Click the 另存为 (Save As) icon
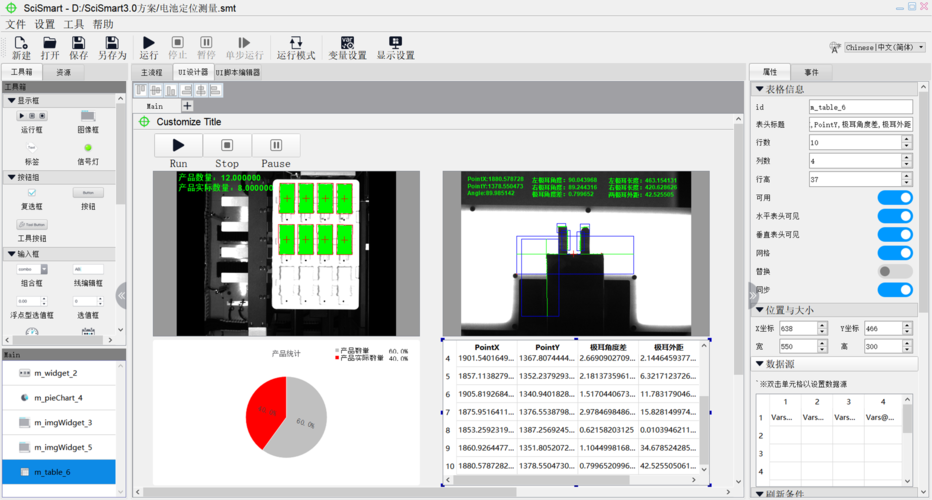This screenshot has height=500, width=932. [112, 43]
